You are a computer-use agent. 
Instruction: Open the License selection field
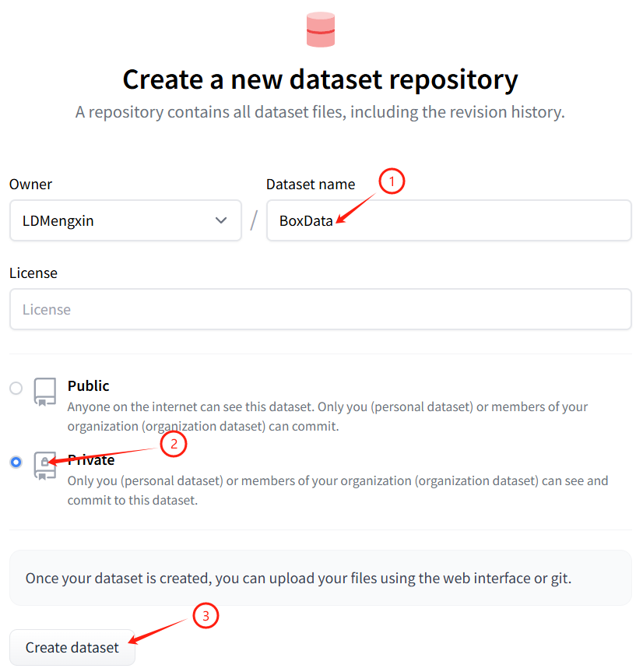click(x=320, y=310)
